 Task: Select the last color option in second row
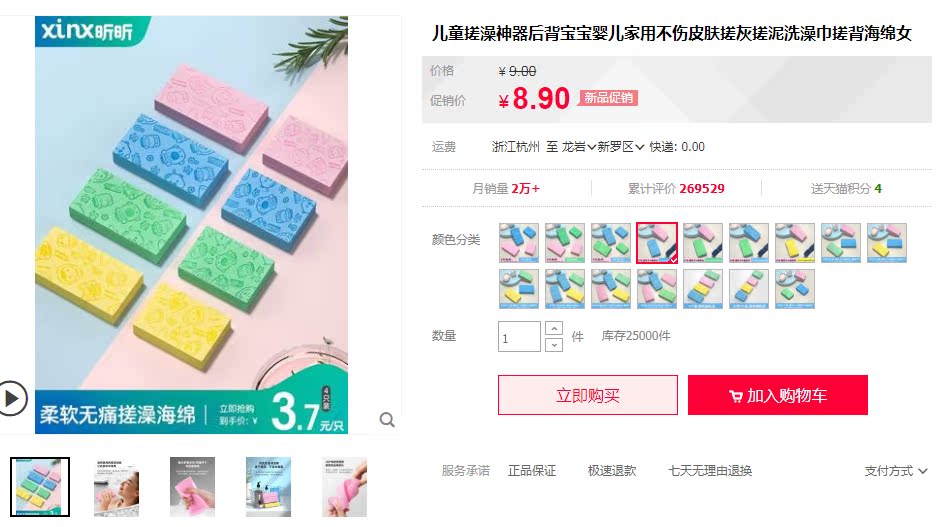(x=795, y=289)
